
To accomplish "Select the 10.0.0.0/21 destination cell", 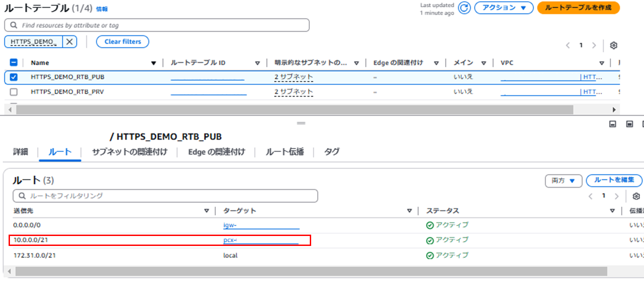I will click(x=30, y=240).
